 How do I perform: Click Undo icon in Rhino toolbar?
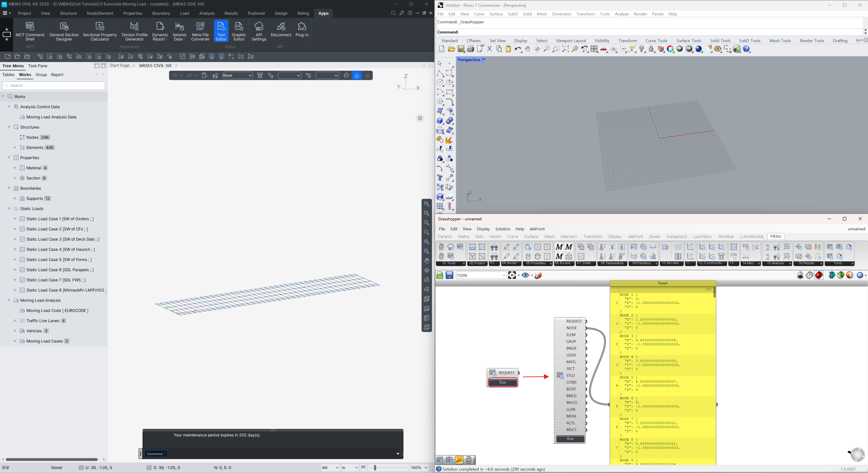pos(518,49)
